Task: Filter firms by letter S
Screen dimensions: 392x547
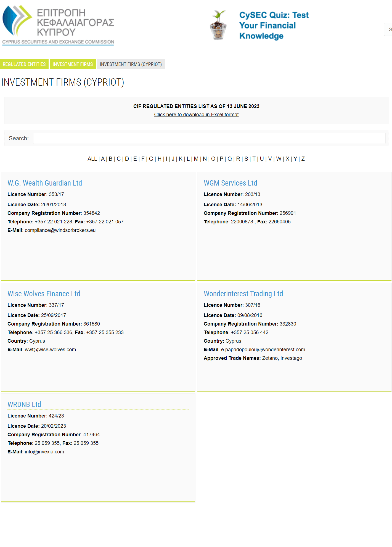Action: tap(246, 159)
